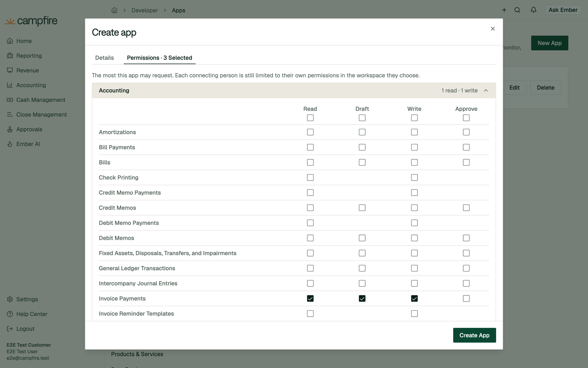
Task: Enable Read for Amortizations
Action: coord(310,132)
